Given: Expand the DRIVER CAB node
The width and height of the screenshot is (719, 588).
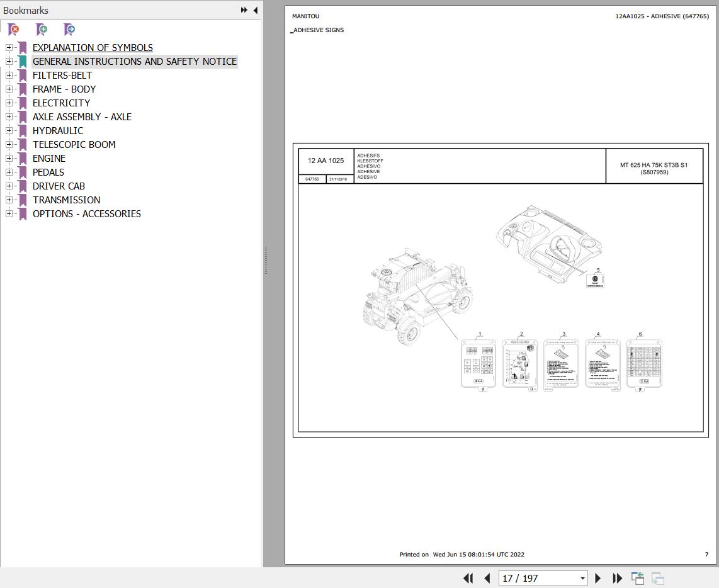Looking at the screenshot, I should (x=9, y=186).
